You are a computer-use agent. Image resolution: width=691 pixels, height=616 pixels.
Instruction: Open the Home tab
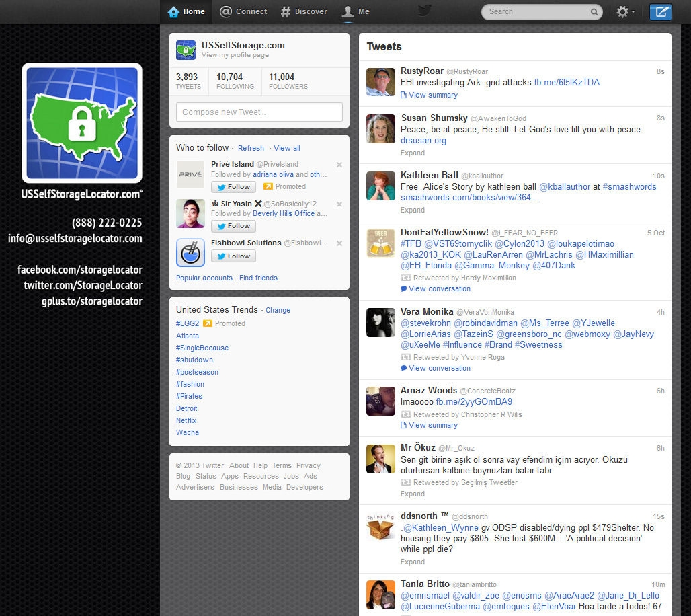coord(186,12)
